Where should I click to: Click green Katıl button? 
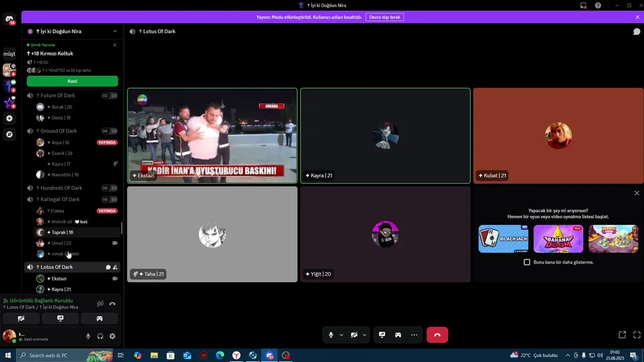(x=72, y=81)
